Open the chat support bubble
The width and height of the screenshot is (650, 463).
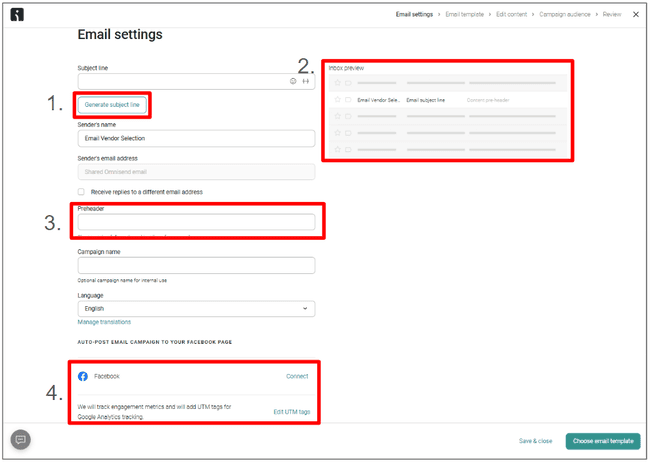tap(21, 439)
